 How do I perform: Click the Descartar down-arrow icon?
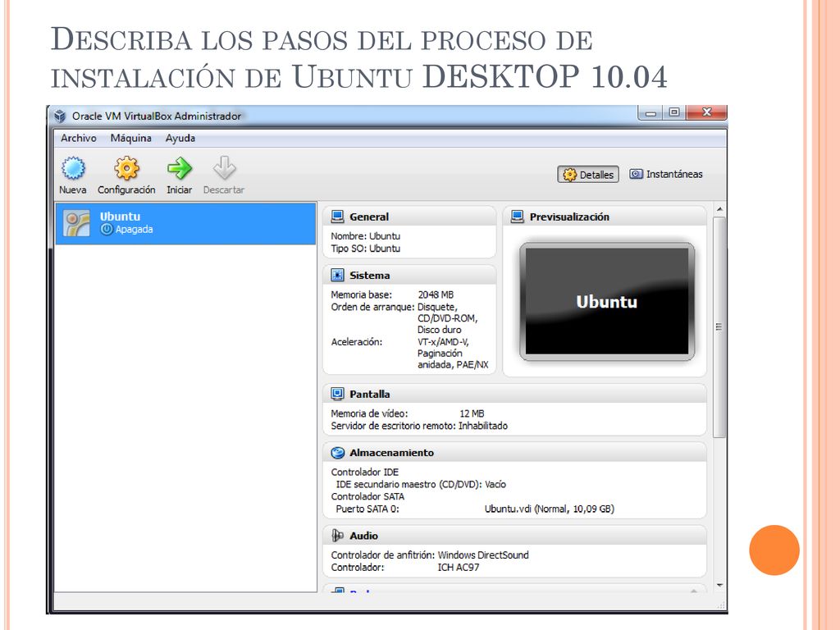pyautogui.click(x=224, y=168)
